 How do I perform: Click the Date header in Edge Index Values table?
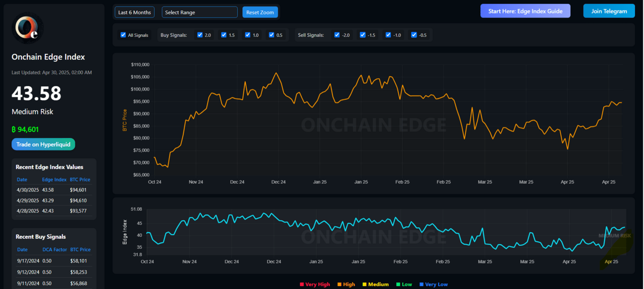(x=22, y=179)
